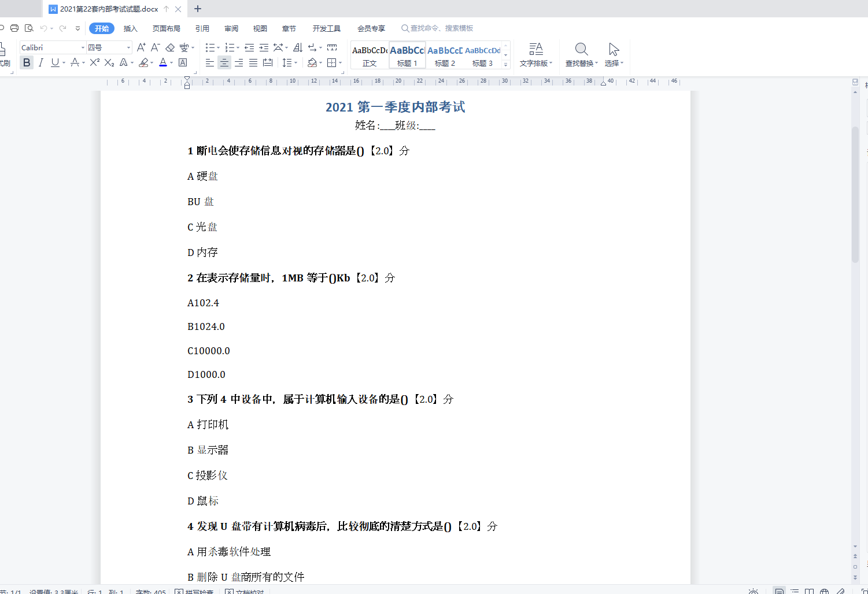This screenshot has height=594, width=868.
Task: Open the font size 四号 dropdown
Action: pyautogui.click(x=128, y=47)
